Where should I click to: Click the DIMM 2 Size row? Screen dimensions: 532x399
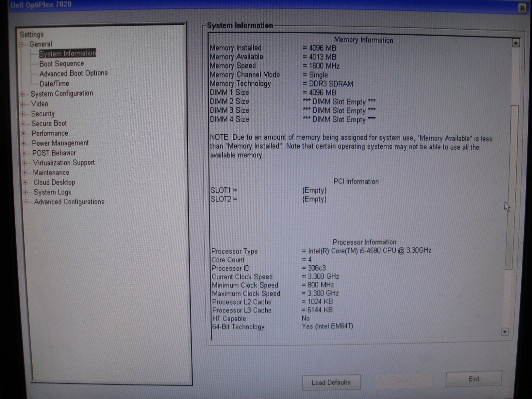293,102
